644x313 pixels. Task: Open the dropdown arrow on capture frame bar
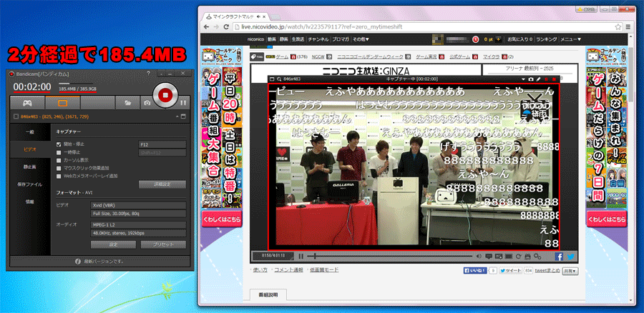click(x=524, y=79)
